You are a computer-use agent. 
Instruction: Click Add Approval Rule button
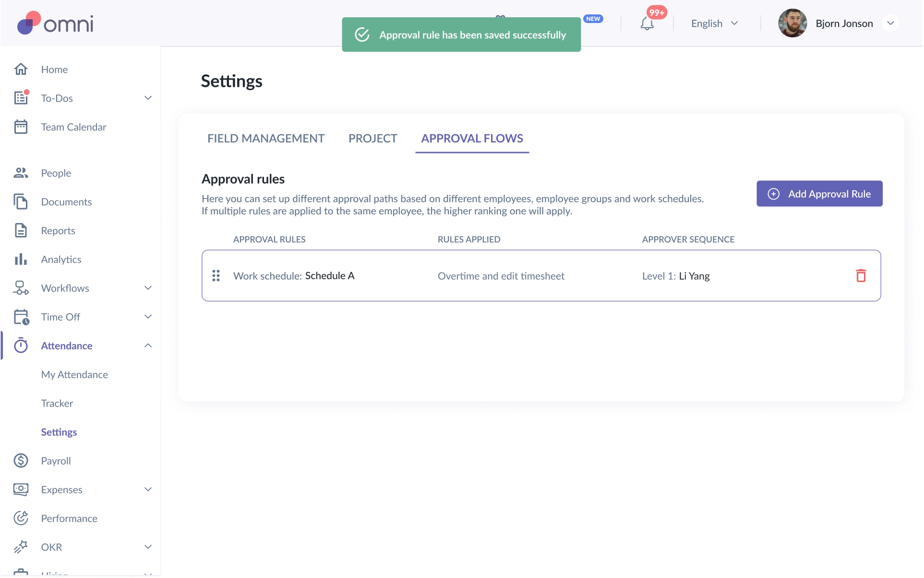(x=819, y=194)
